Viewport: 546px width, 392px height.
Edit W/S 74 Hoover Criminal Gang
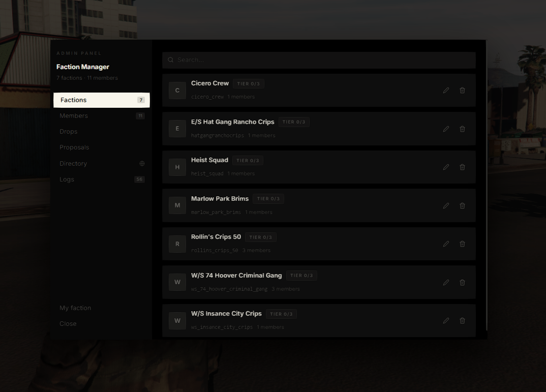pos(446,282)
